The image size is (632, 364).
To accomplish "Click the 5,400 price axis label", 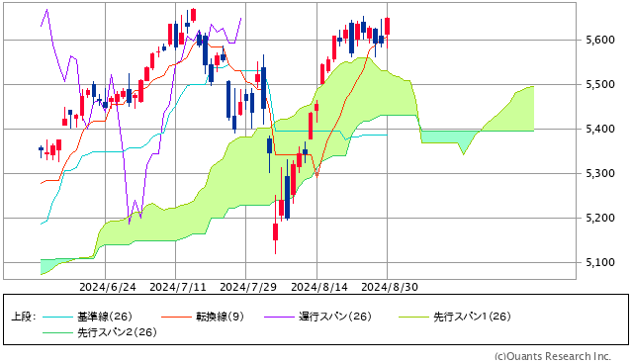I will 600,129.
